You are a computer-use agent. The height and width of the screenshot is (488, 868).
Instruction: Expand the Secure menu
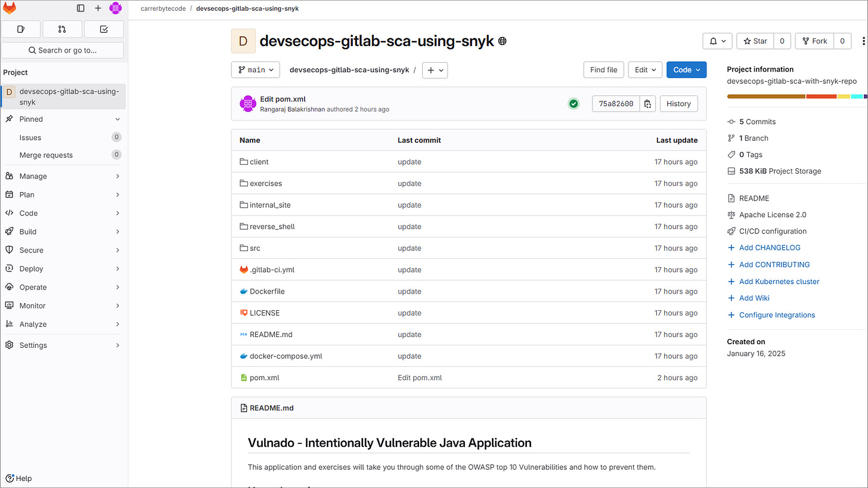pos(63,250)
